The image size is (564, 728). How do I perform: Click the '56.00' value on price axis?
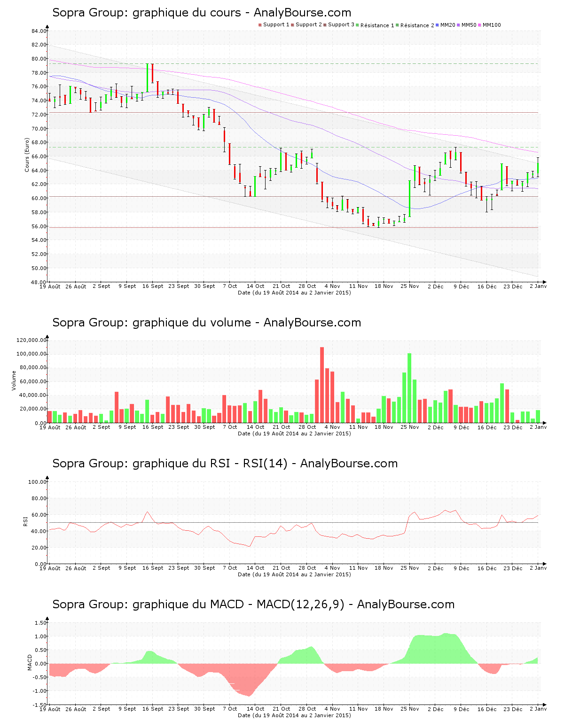click(x=39, y=226)
